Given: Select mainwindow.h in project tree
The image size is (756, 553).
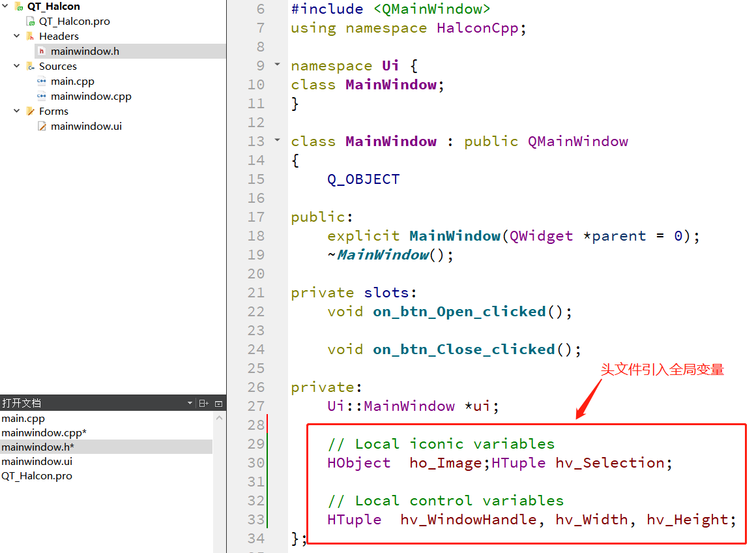Looking at the screenshot, I should 85,51.
